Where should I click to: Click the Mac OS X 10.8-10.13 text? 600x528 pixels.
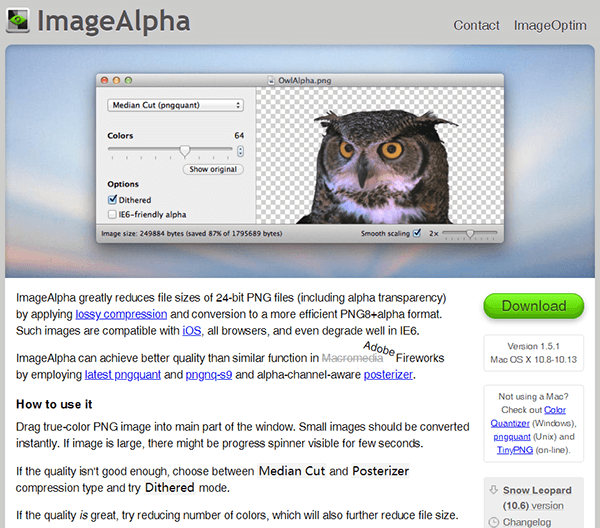(533, 360)
